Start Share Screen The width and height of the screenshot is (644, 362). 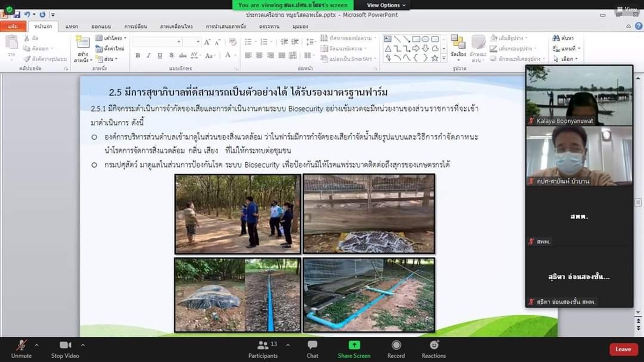(354, 349)
